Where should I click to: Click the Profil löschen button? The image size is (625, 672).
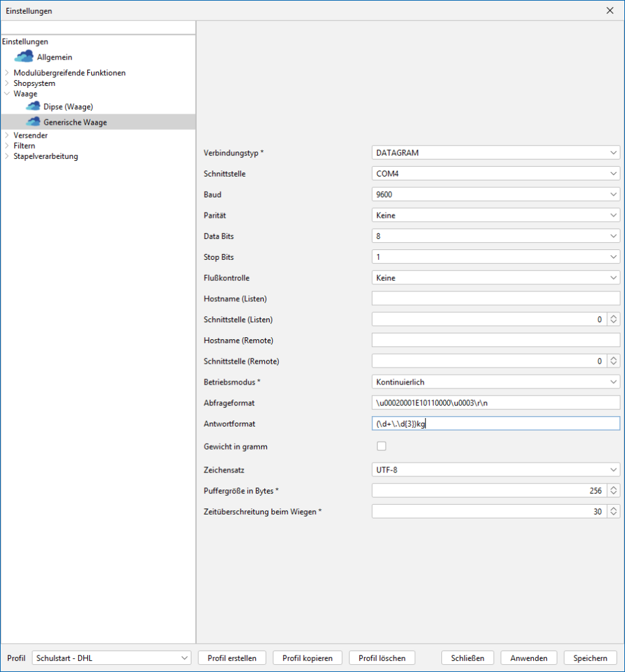click(x=382, y=658)
